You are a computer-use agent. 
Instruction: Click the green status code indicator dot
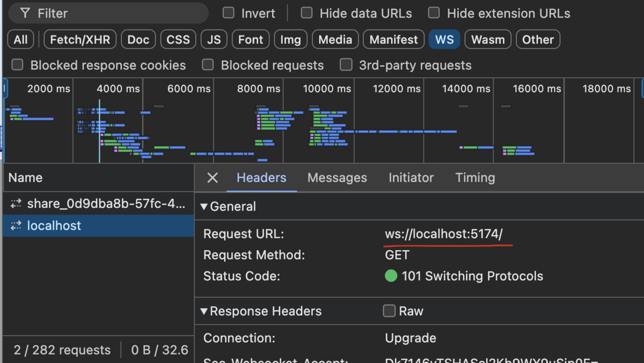coord(391,276)
